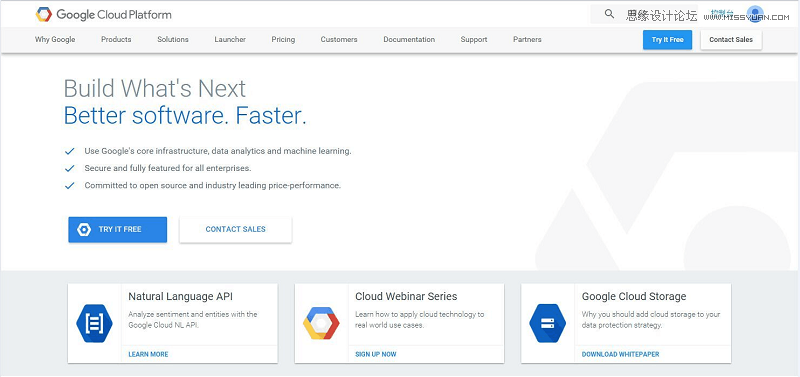Screen dimensions: 800x377
Task: Click the Google Cloud Platform hexagon logo
Action: pyautogui.click(x=44, y=15)
